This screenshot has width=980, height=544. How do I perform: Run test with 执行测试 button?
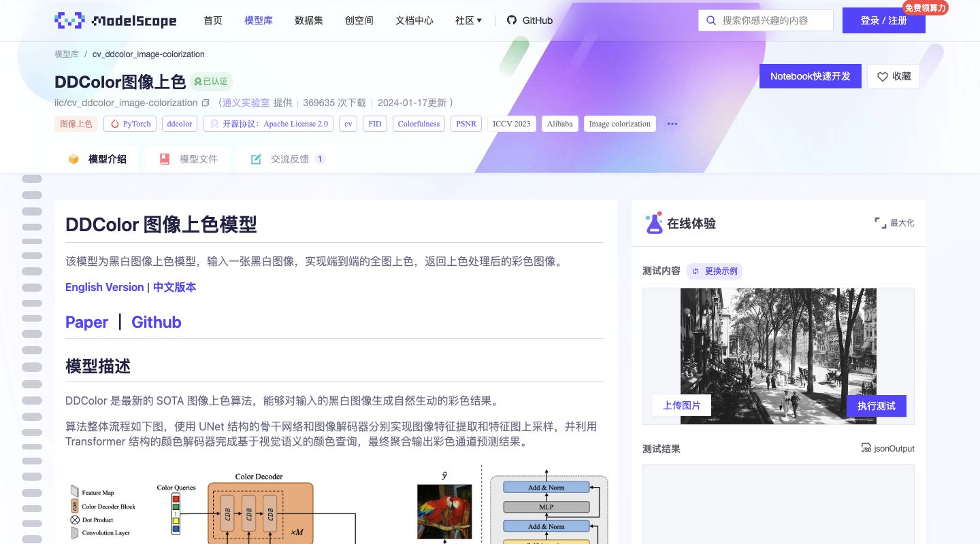tap(877, 406)
